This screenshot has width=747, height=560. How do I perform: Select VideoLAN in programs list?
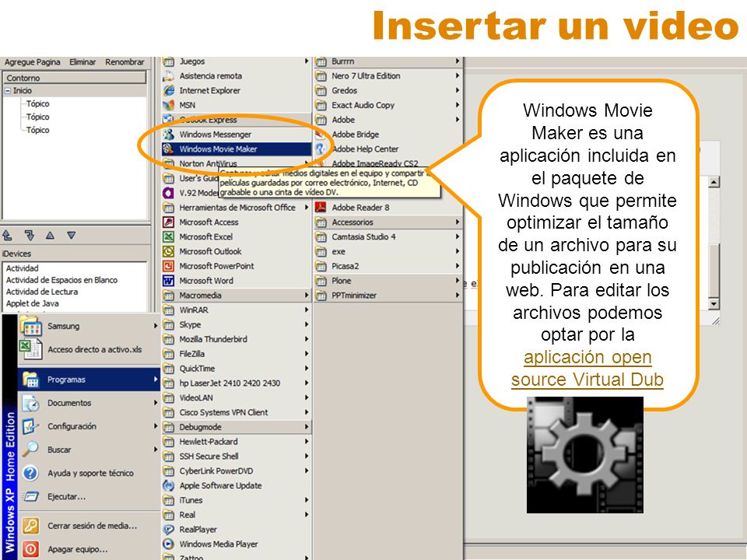(x=237, y=397)
